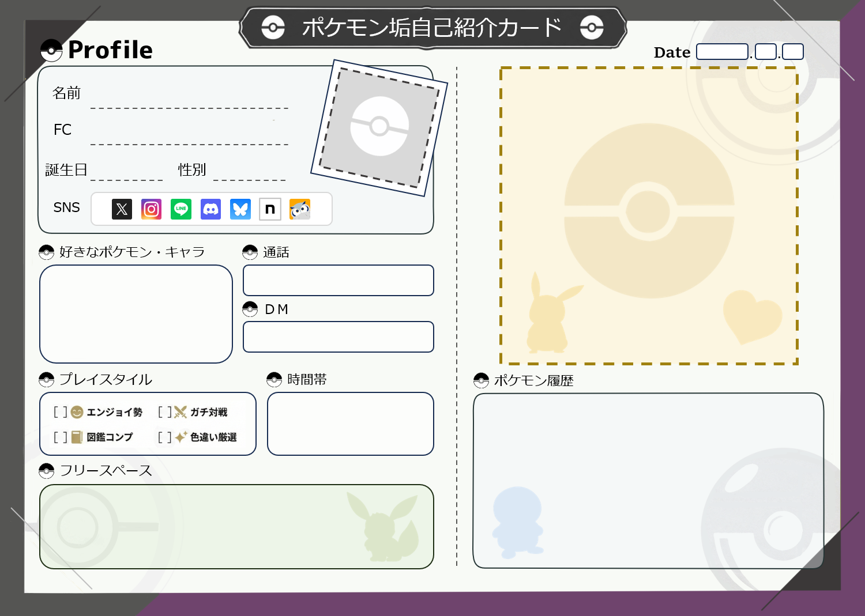Tick the 図鑑コンプ bracket checkbox
The image size is (865, 616).
(x=61, y=437)
